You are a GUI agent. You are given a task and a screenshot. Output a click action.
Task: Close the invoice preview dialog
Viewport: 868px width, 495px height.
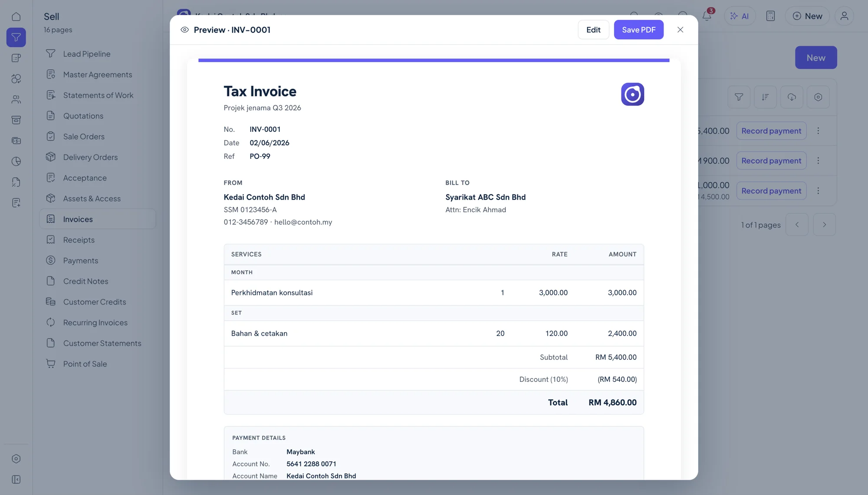pyautogui.click(x=680, y=30)
